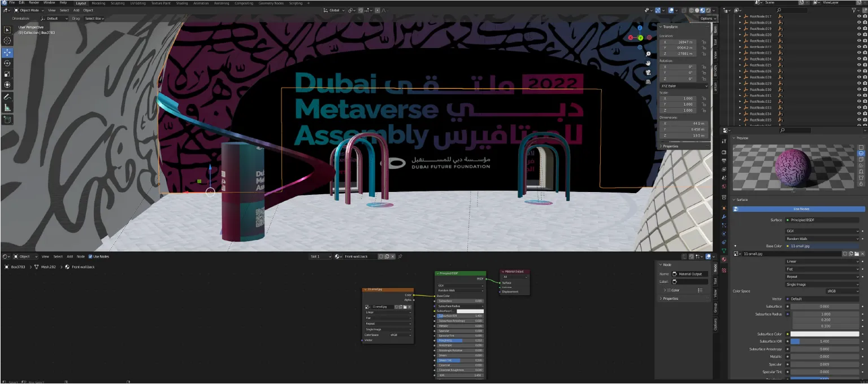Image resolution: width=868 pixels, height=384 pixels.
Task: Activate the Rotate tool
Action: 7,63
